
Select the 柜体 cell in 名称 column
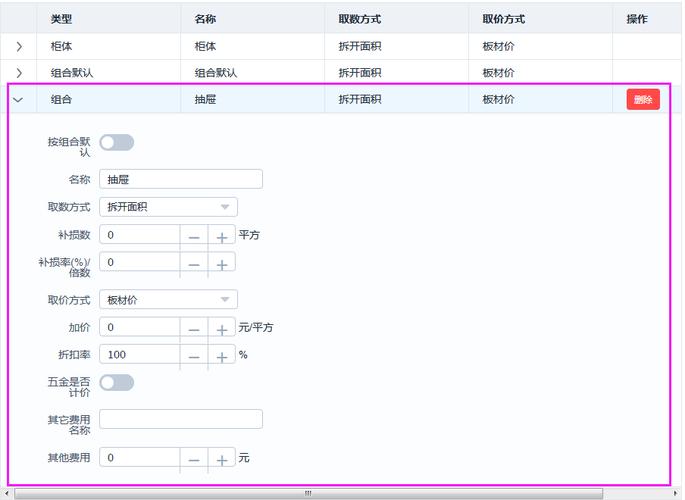coord(253,46)
